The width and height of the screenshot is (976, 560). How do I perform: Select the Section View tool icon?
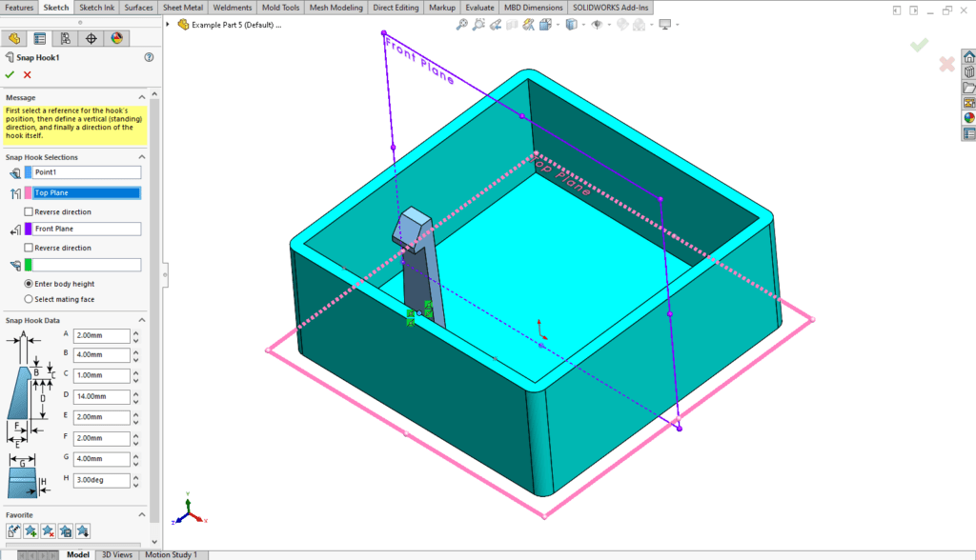pos(513,26)
